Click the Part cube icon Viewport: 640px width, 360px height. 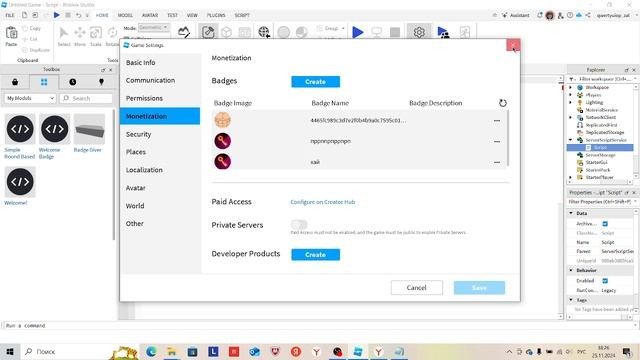pos(227,32)
